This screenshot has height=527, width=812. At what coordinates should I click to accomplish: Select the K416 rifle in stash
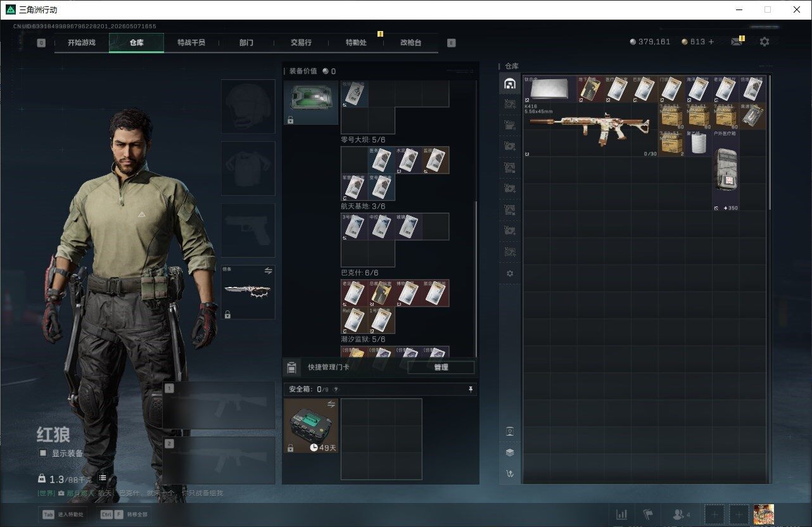(590, 130)
